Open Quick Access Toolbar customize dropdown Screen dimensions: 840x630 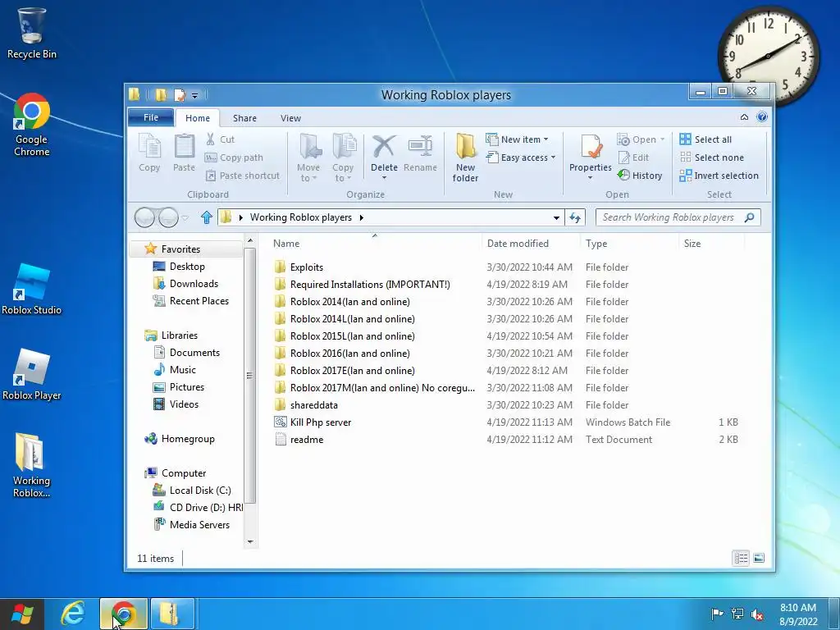coord(195,95)
